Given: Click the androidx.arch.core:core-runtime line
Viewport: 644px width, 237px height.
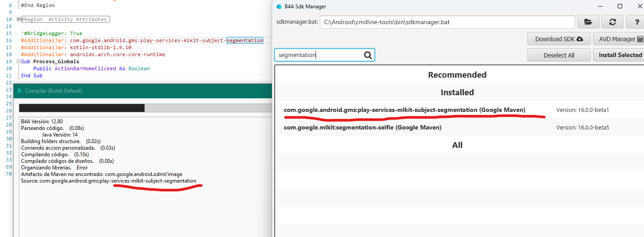Looking at the screenshot, I should (93, 54).
